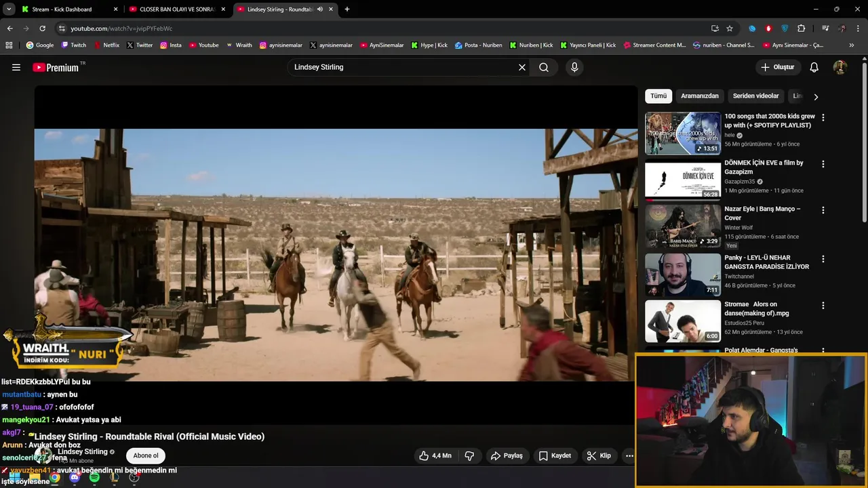Open File Explorer from the taskbar
Image resolution: width=868 pixels, height=488 pixels.
tap(35, 478)
